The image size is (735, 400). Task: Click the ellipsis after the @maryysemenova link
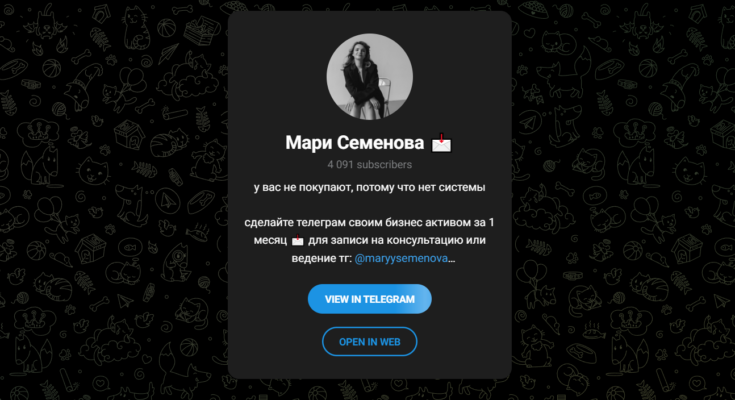click(451, 258)
